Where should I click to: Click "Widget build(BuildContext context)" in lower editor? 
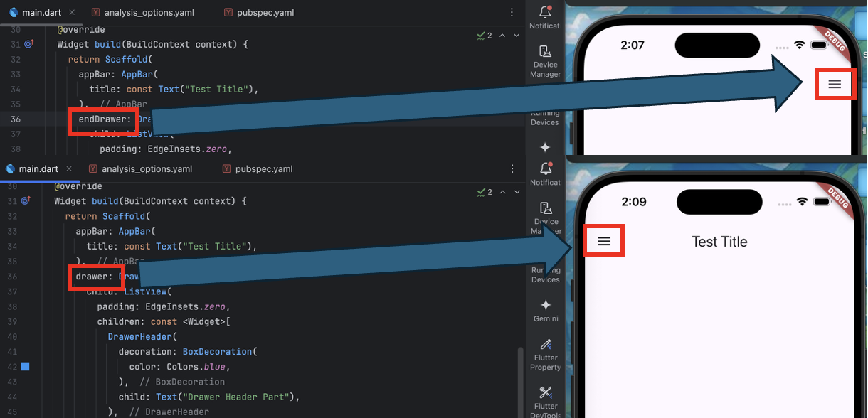point(144,201)
